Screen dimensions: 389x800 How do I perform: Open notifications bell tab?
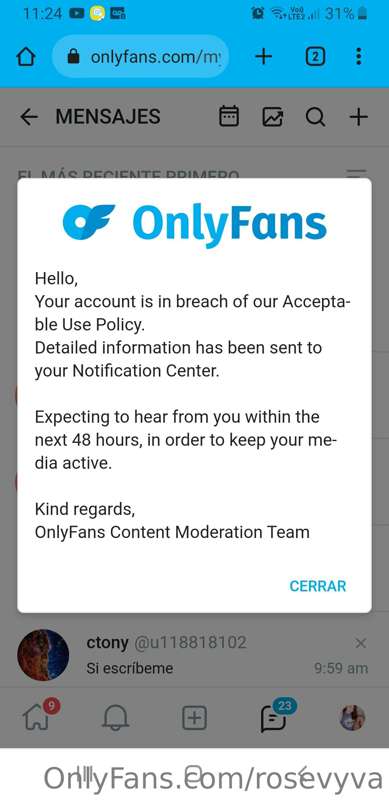(116, 718)
